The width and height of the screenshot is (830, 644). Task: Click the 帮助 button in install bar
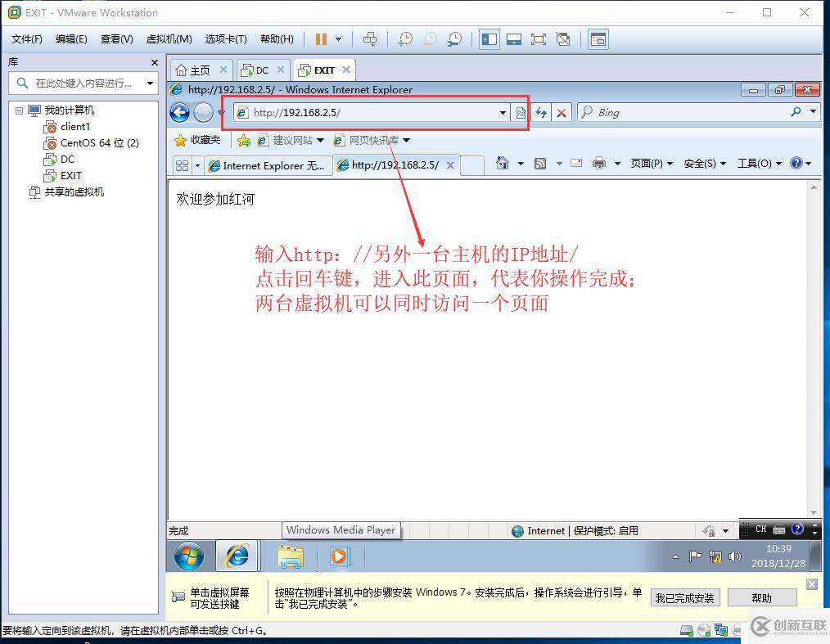(762, 598)
